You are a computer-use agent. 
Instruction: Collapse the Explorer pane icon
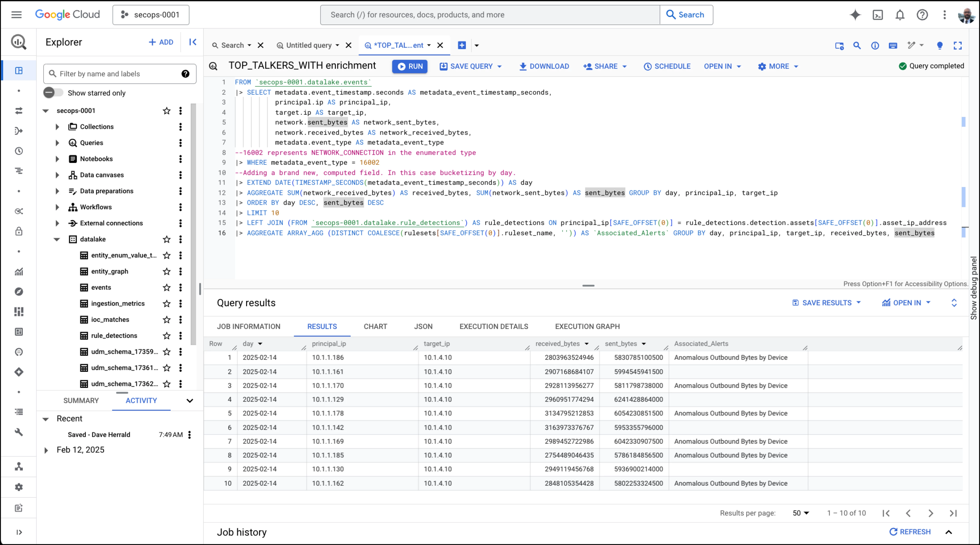click(x=193, y=42)
